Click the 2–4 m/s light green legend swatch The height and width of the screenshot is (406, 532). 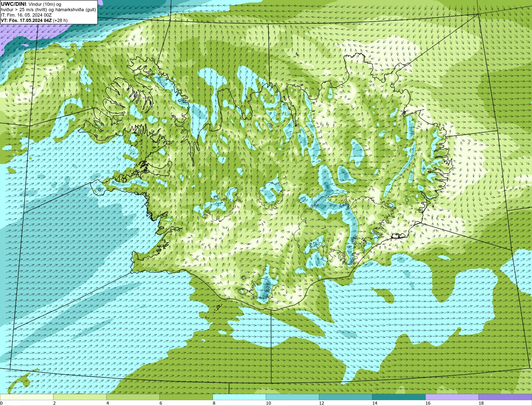click(x=80, y=397)
